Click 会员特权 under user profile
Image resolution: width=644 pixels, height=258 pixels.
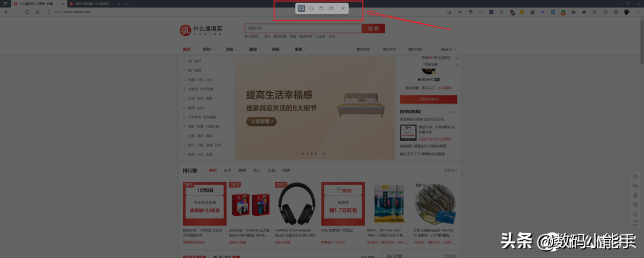(x=445, y=88)
